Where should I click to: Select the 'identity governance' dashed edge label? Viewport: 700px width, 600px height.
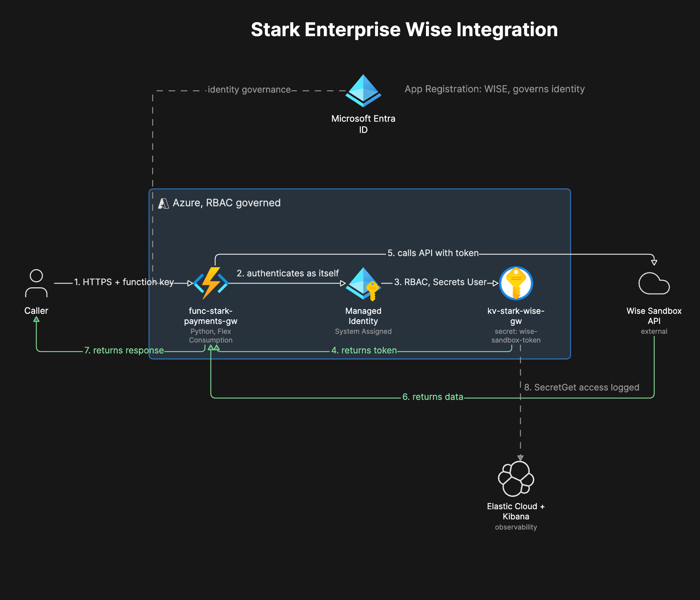tap(249, 90)
